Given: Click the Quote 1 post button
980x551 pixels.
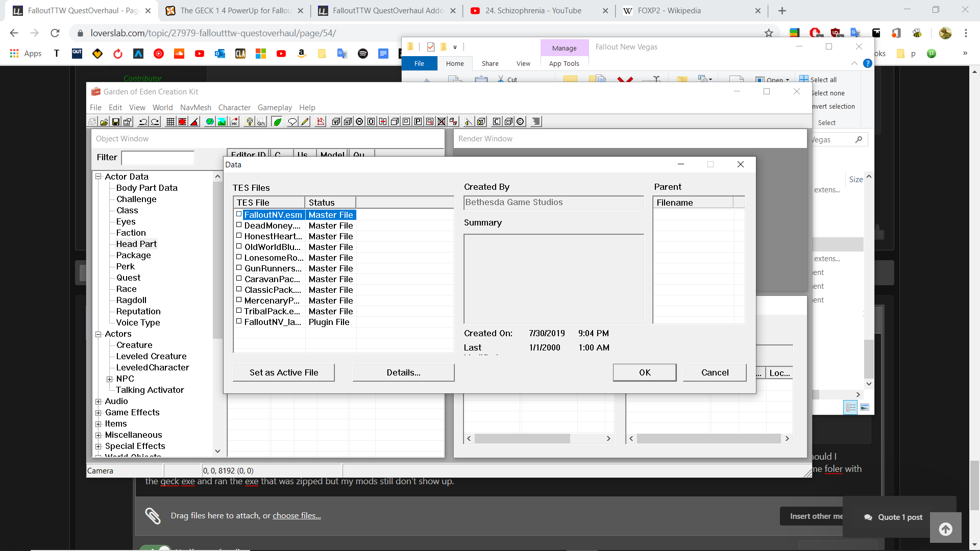Looking at the screenshot, I should coord(894,517).
